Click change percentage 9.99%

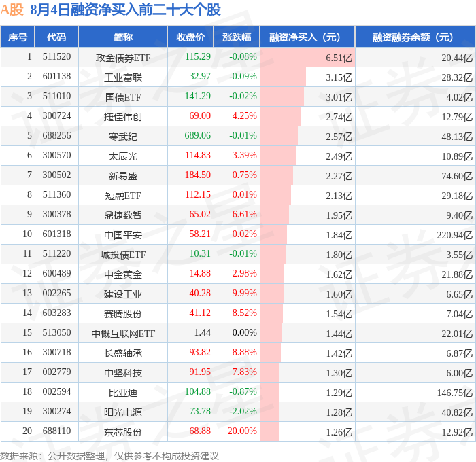[244, 294]
